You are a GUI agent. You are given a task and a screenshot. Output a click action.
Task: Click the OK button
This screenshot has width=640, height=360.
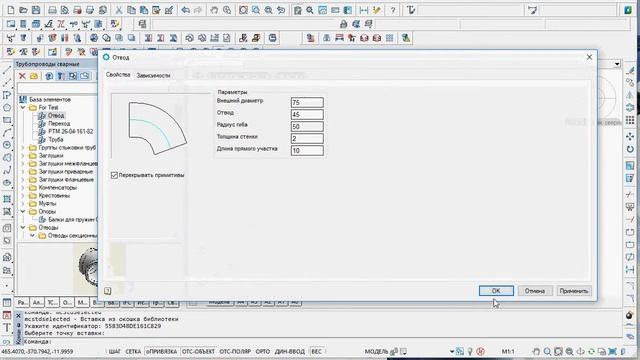click(x=496, y=291)
